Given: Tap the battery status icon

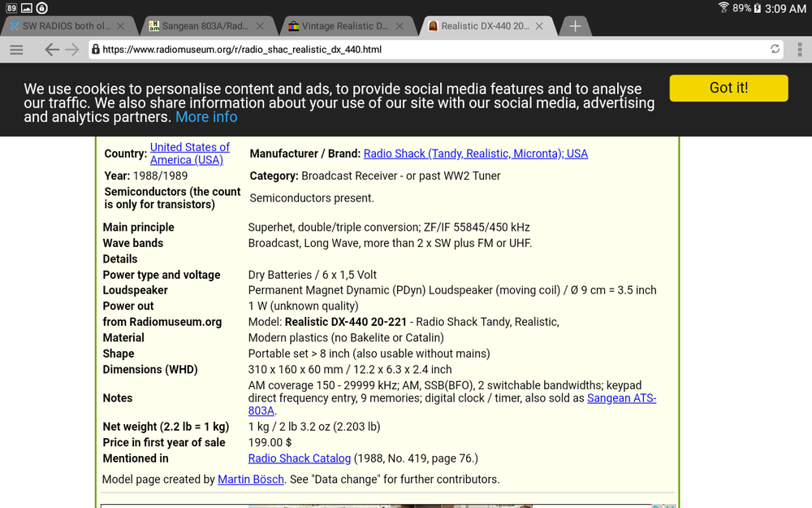Looking at the screenshot, I should [757, 8].
